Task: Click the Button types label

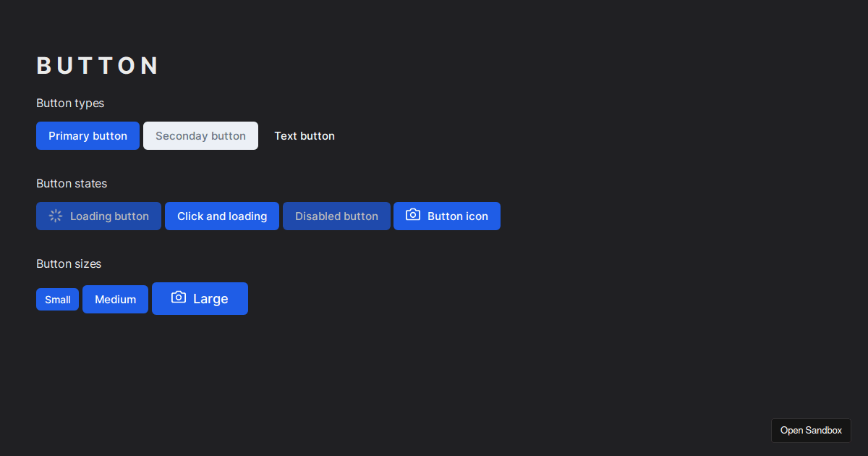Action: pos(70,104)
